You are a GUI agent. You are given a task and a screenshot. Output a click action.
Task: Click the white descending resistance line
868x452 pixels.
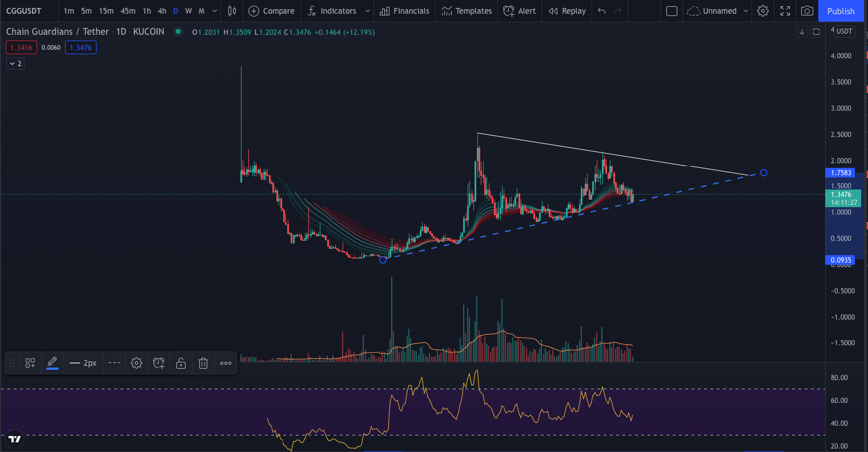point(613,154)
